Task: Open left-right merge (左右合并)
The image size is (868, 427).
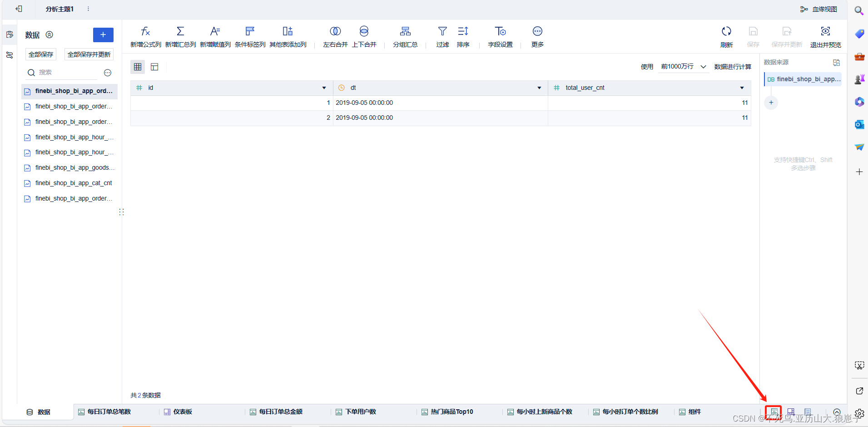Action: coord(335,37)
